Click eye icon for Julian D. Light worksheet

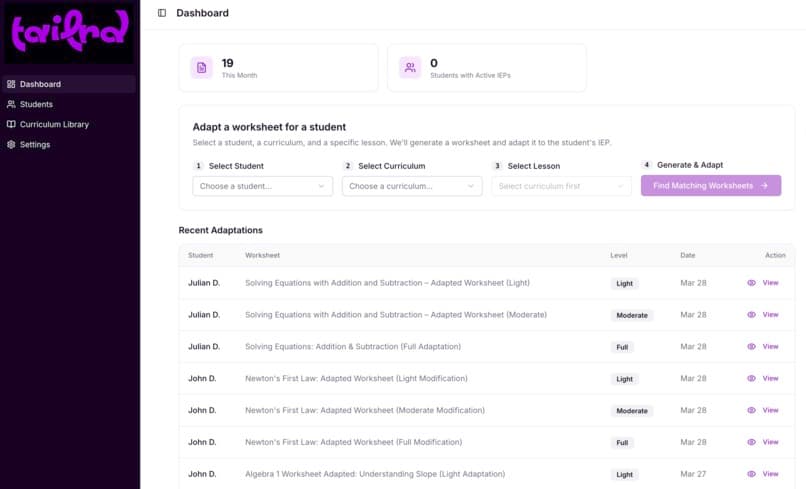pos(752,283)
